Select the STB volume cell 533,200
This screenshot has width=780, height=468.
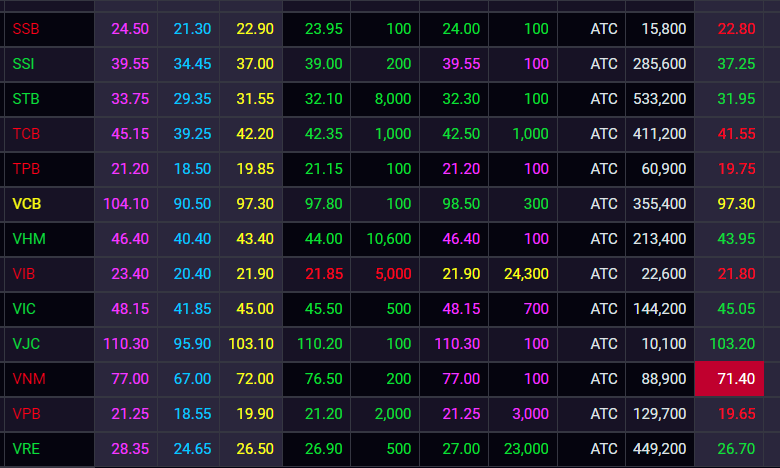(x=660, y=99)
